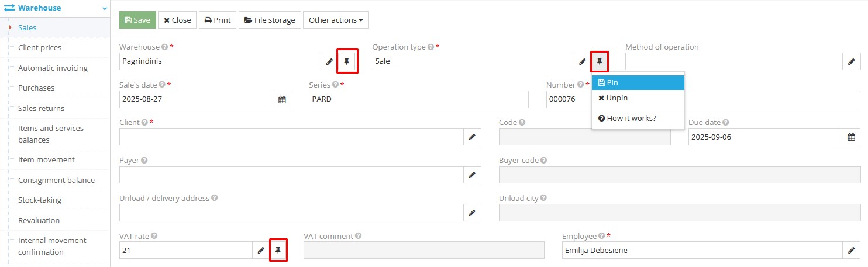Open the Other actions dropdown
The height and width of the screenshot is (267, 868).
[336, 20]
